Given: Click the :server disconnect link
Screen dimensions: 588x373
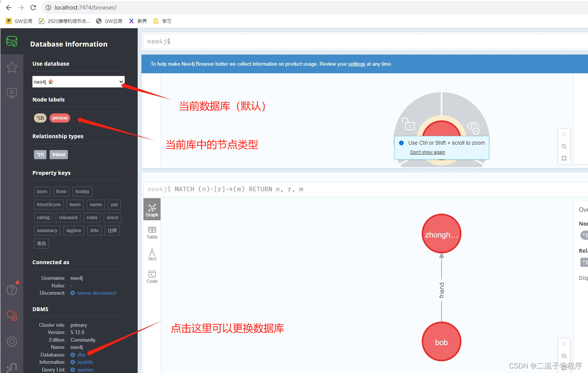Looking at the screenshot, I should (96, 293).
